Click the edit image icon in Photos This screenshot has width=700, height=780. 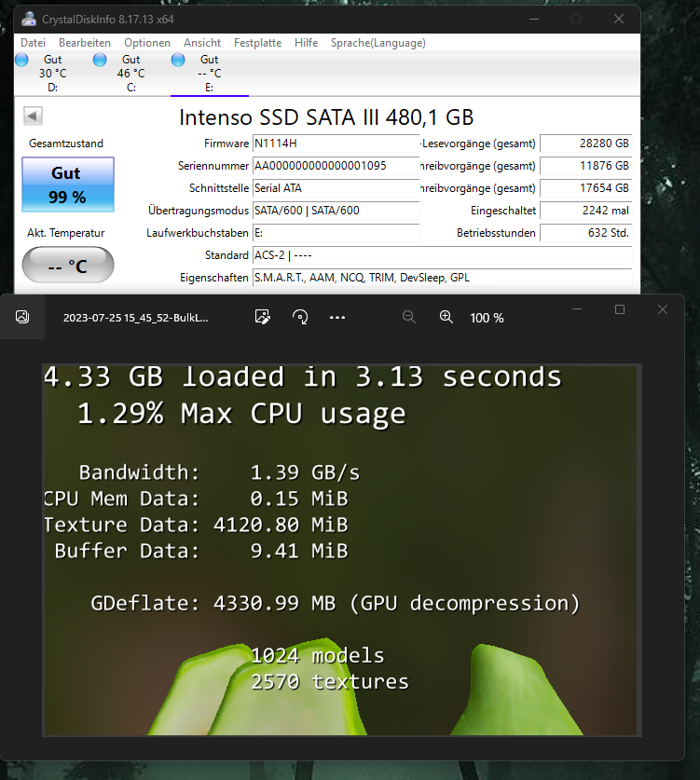262,317
